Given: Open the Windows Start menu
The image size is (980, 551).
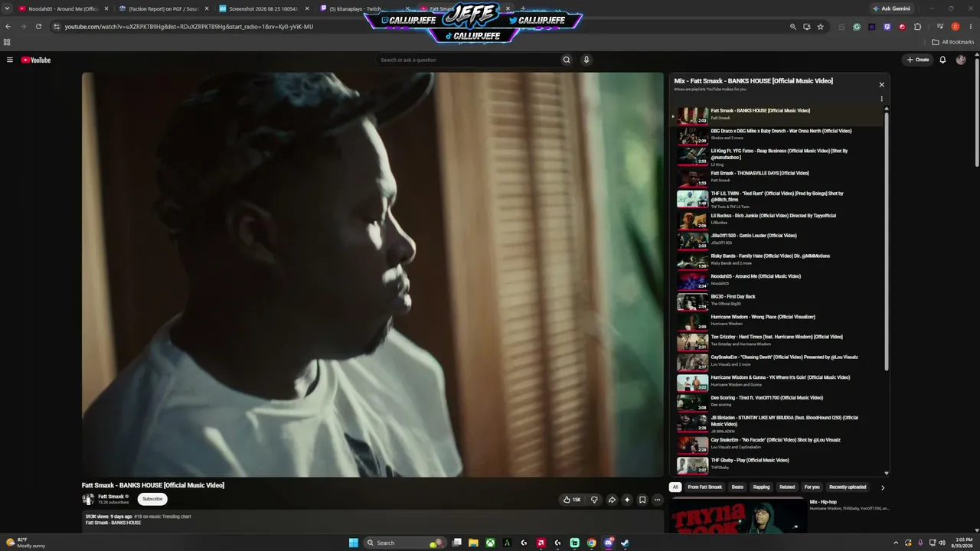Looking at the screenshot, I should pyautogui.click(x=353, y=543).
